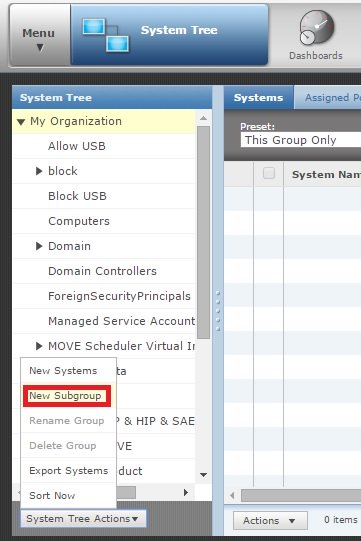The height and width of the screenshot is (541, 361).
Task: Choose Sort Now from the menu
Action: [x=68, y=495]
